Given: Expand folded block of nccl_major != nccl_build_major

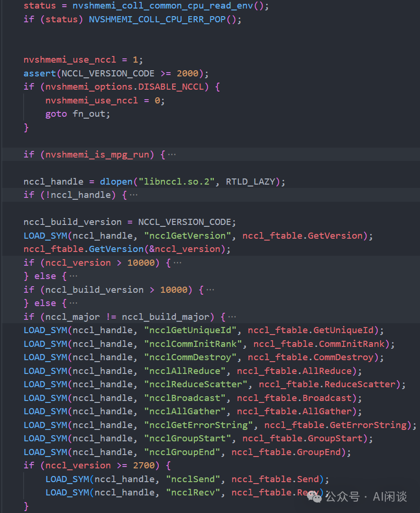Looking at the screenshot, I should tap(232, 317).
